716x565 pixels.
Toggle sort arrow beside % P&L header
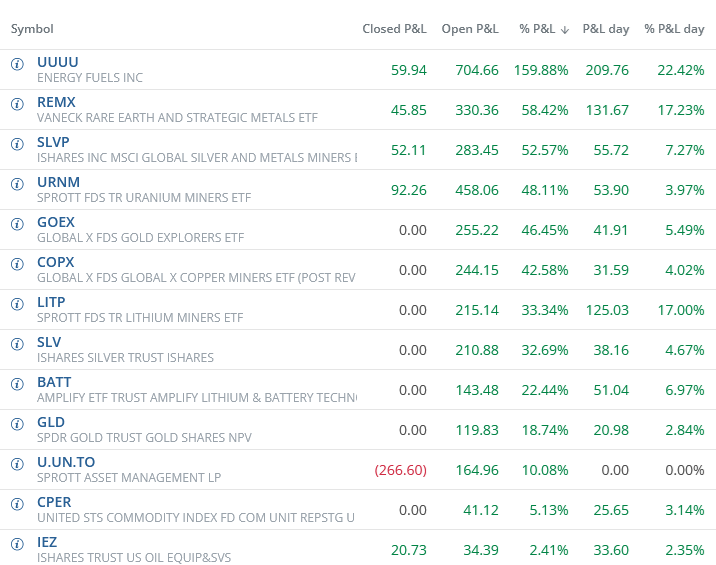(565, 30)
